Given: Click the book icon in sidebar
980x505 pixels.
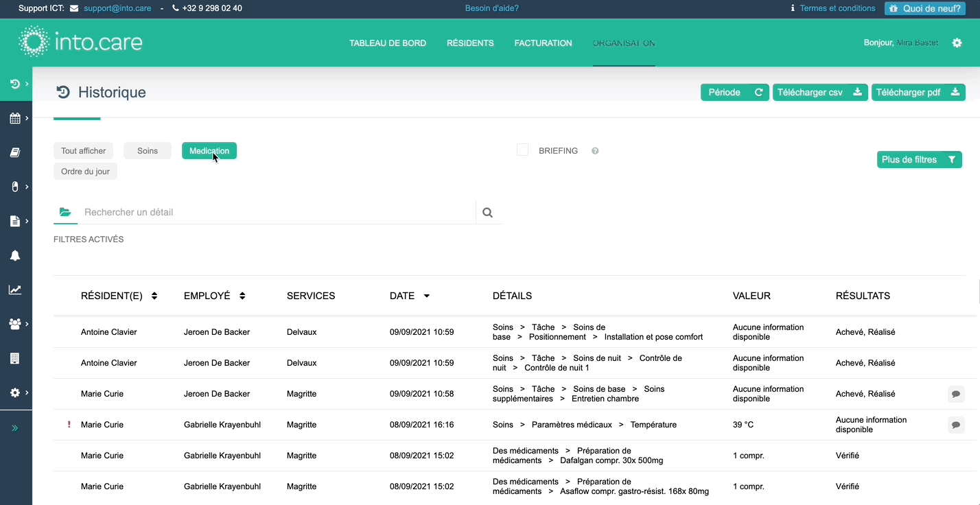Looking at the screenshot, I should click(x=15, y=152).
